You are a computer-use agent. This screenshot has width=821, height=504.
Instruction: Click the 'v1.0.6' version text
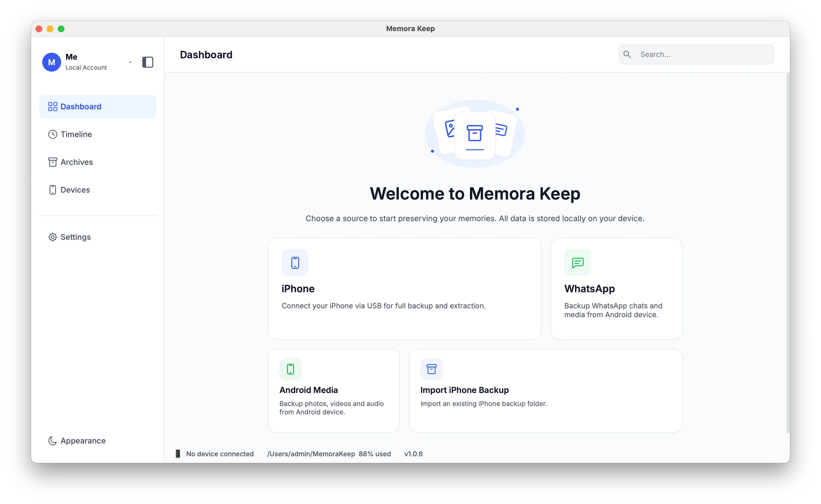click(x=413, y=454)
